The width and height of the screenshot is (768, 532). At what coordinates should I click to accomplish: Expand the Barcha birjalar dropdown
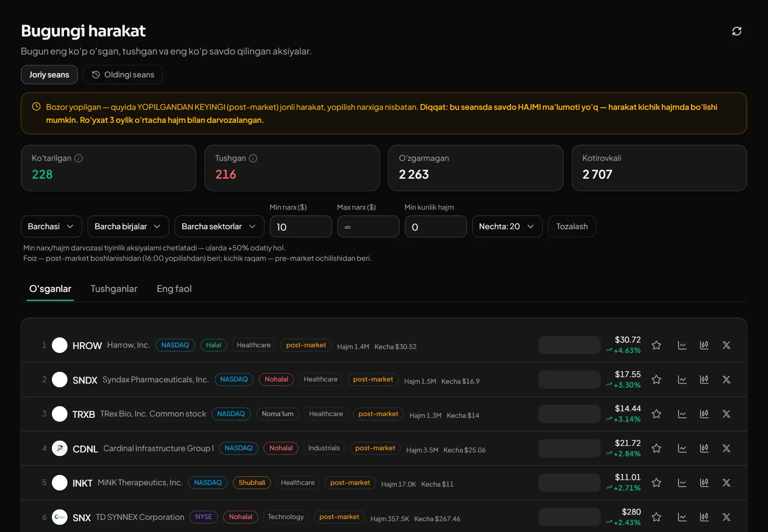click(128, 226)
